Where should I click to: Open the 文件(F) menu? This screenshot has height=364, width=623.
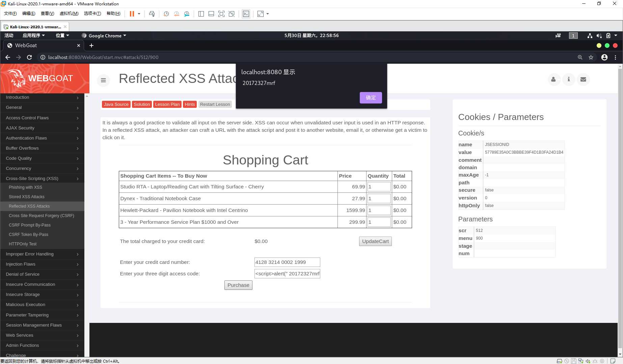[x=10, y=13]
